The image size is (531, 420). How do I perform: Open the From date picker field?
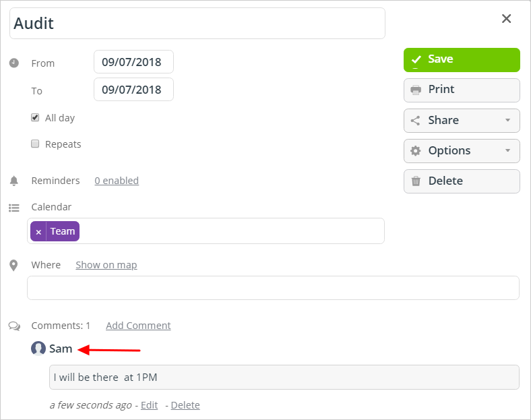[134, 61]
